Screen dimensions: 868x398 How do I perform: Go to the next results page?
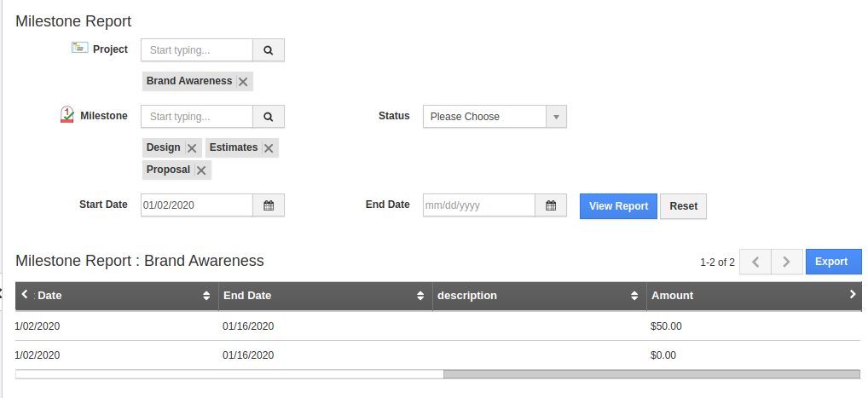click(786, 262)
